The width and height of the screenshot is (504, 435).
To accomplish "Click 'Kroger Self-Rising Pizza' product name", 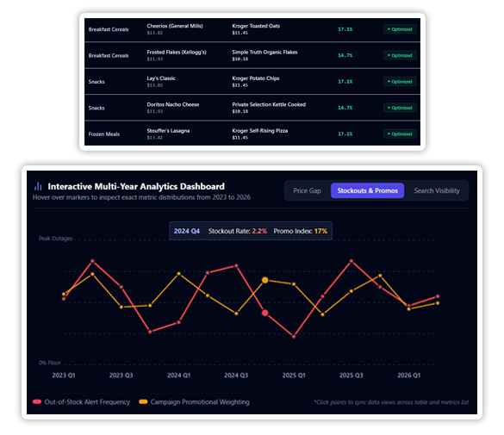I will (259, 131).
